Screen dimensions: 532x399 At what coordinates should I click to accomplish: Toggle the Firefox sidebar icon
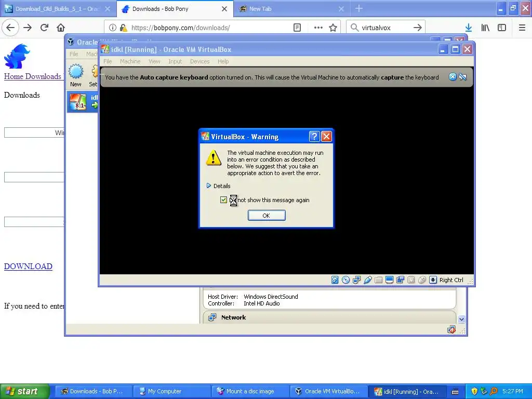click(x=502, y=28)
